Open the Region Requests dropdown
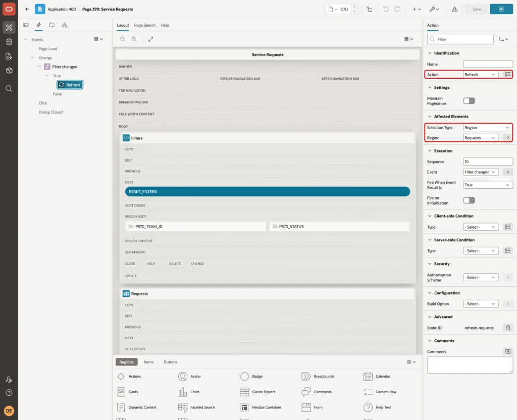Viewport: 517px width, 420px height. [481, 138]
